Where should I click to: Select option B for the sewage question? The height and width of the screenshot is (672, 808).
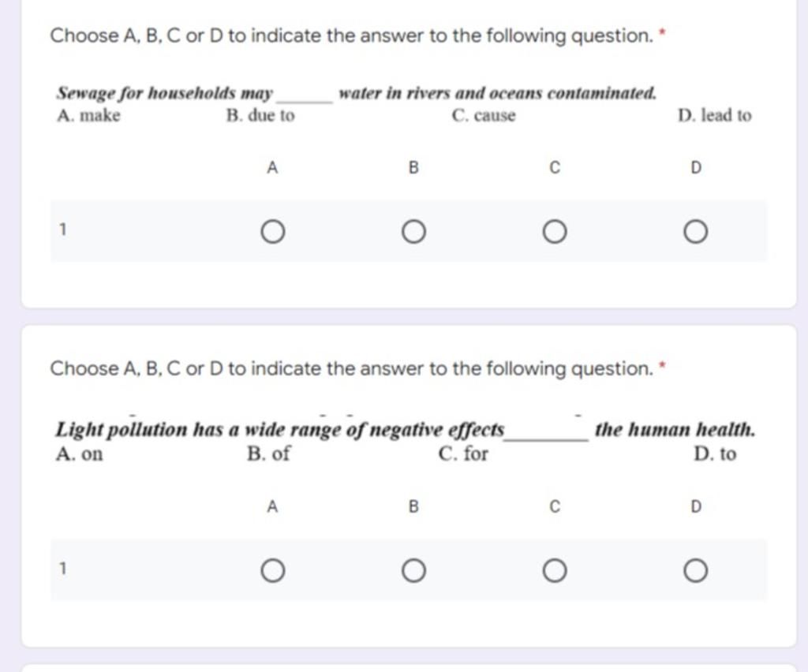point(413,232)
